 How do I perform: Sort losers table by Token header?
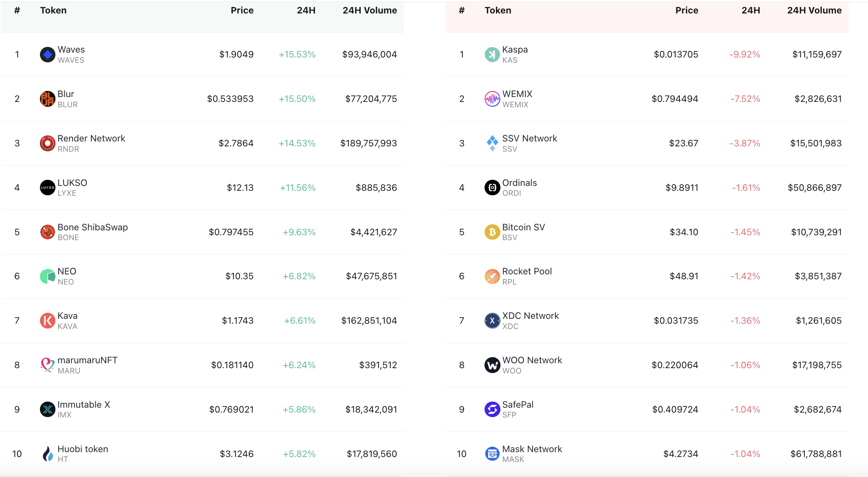498,11
